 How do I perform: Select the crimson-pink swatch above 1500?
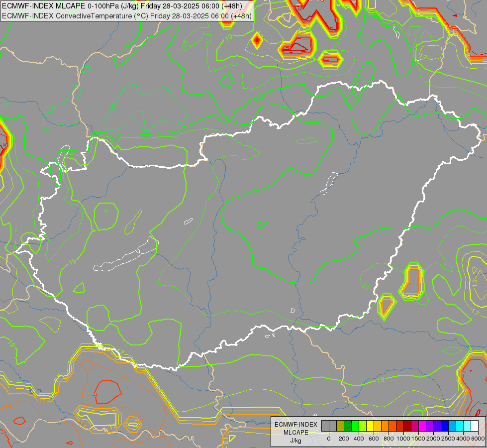pos(415,426)
